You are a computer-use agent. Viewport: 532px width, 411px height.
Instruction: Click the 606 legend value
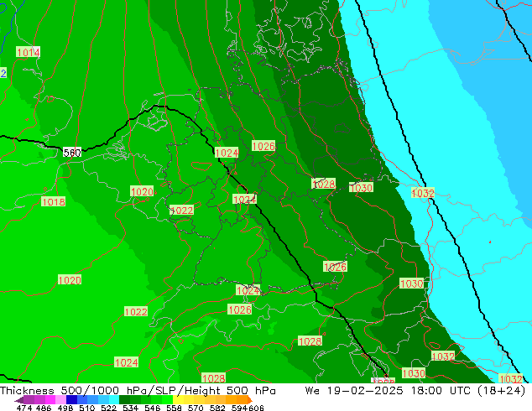coord(256,408)
